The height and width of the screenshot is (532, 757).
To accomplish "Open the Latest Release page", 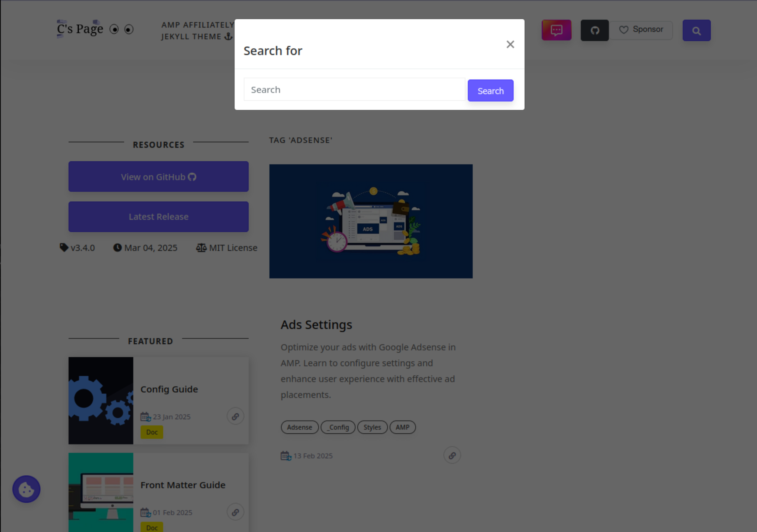I will click(158, 216).
